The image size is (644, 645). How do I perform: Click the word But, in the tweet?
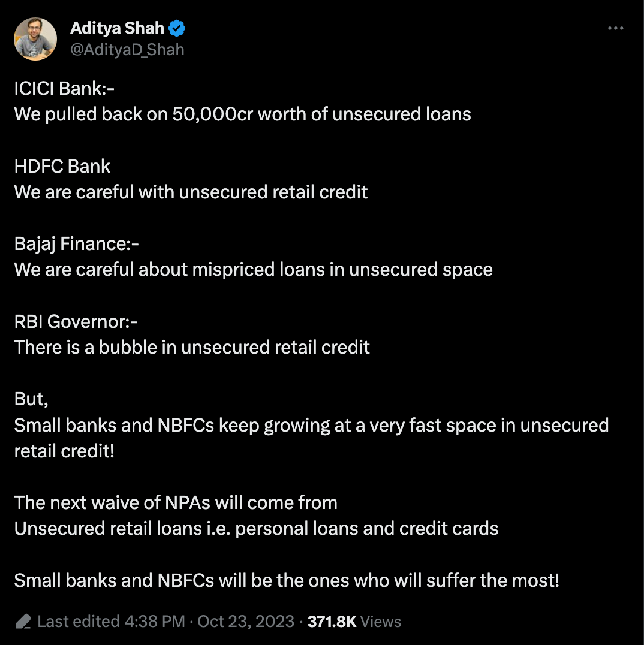click(31, 399)
